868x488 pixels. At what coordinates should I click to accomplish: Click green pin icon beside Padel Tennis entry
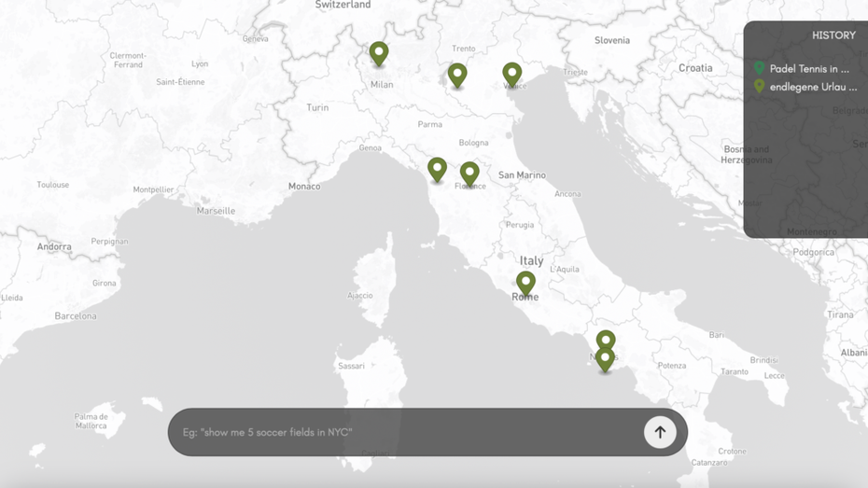(x=759, y=68)
